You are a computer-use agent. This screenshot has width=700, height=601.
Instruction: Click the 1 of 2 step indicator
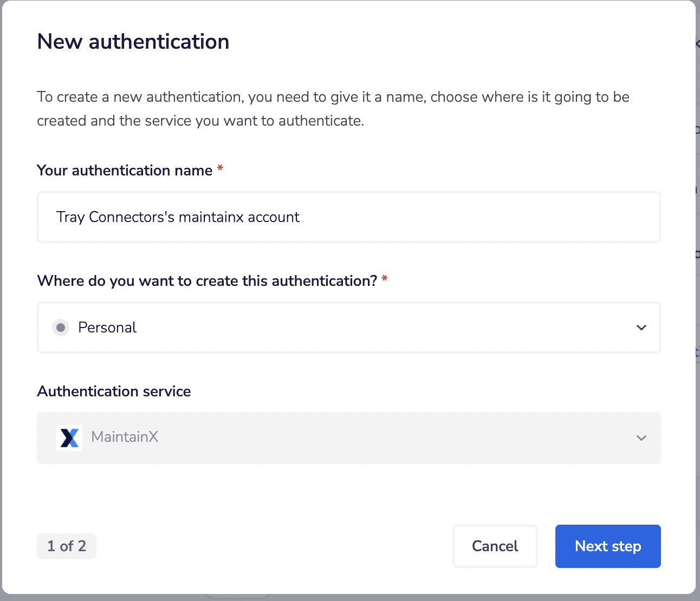[x=66, y=546]
